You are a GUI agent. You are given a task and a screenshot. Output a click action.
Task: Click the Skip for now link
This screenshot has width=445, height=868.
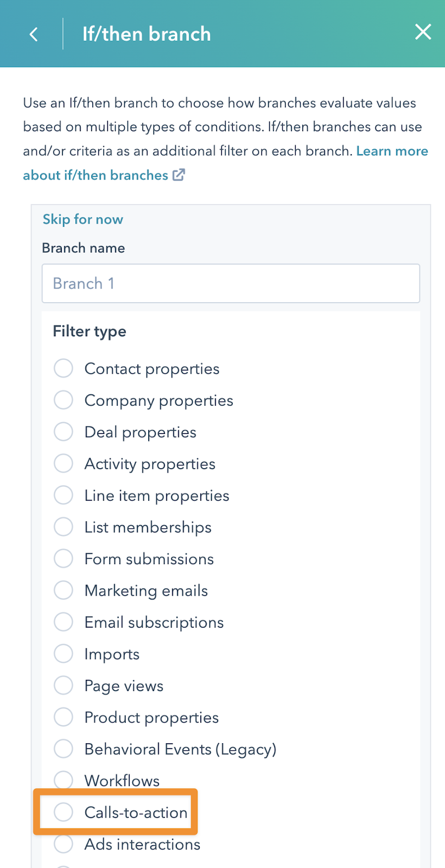coord(82,219)
